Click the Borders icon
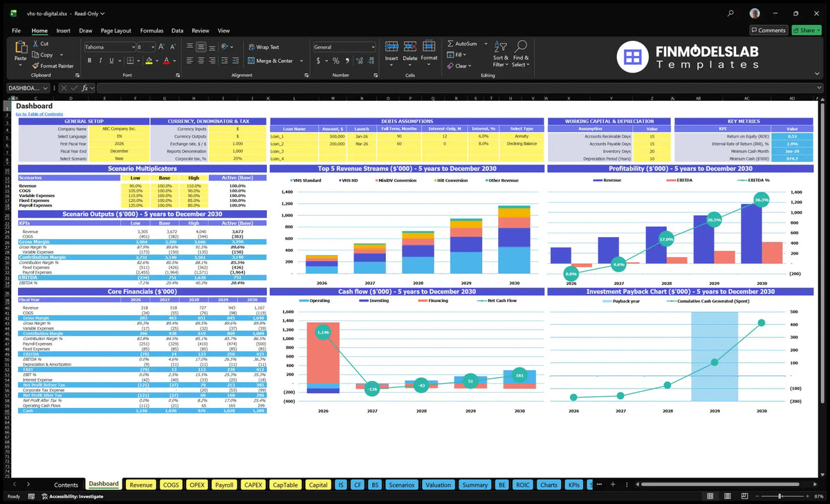 [130, 61]
